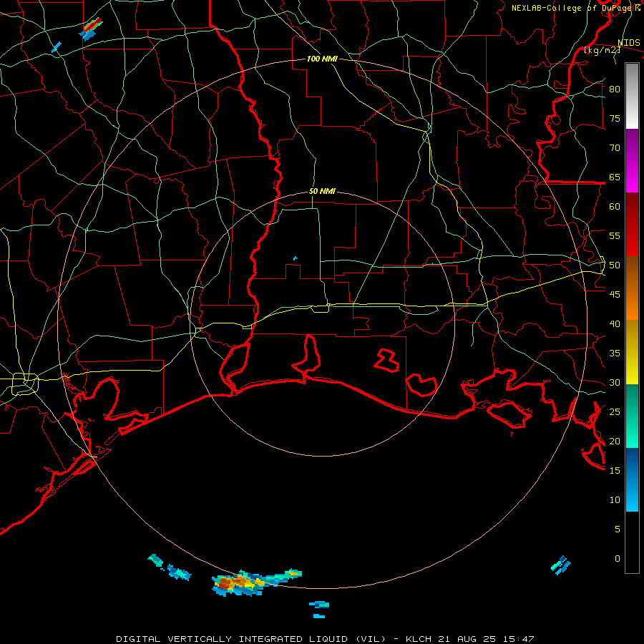Click the green segment of the color bar

[632, 416]
